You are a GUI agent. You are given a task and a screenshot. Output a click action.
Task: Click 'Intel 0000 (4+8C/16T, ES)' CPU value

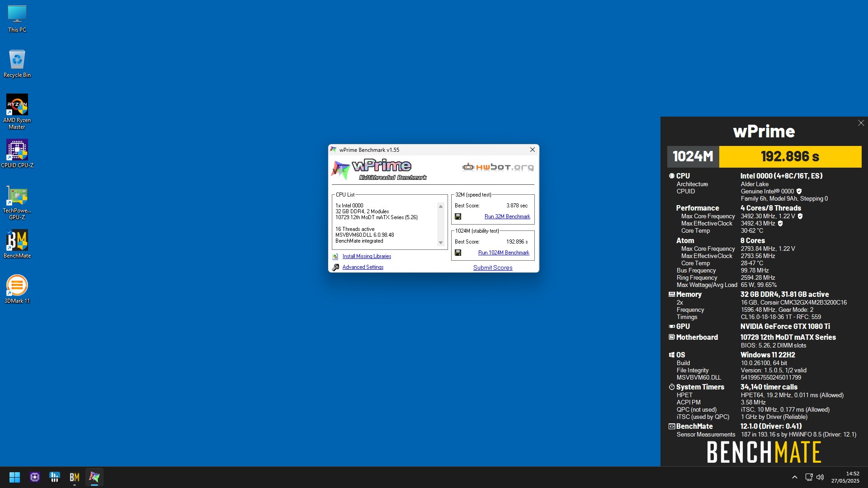click(x=781, y=176)
